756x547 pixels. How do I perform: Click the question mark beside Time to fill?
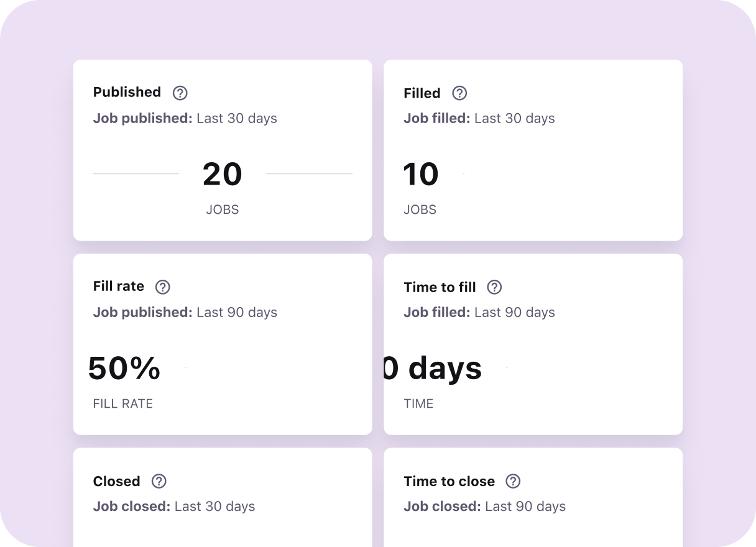[495, 287]
